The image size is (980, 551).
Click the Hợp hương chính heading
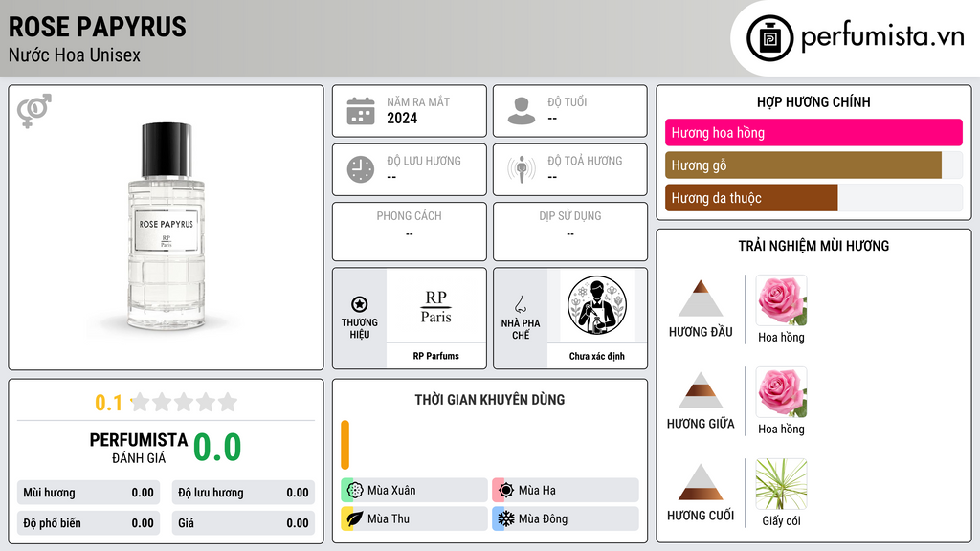pos(813,101)
